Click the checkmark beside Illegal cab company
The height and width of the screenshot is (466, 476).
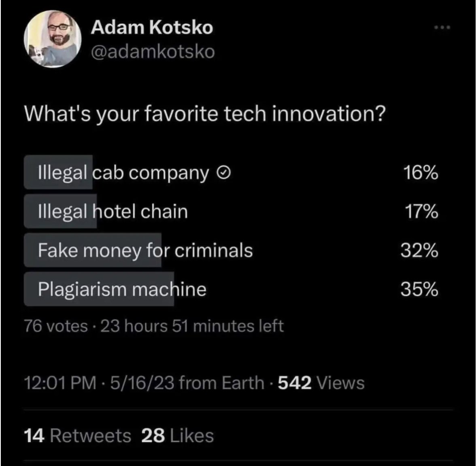click(x=224, y=173)
